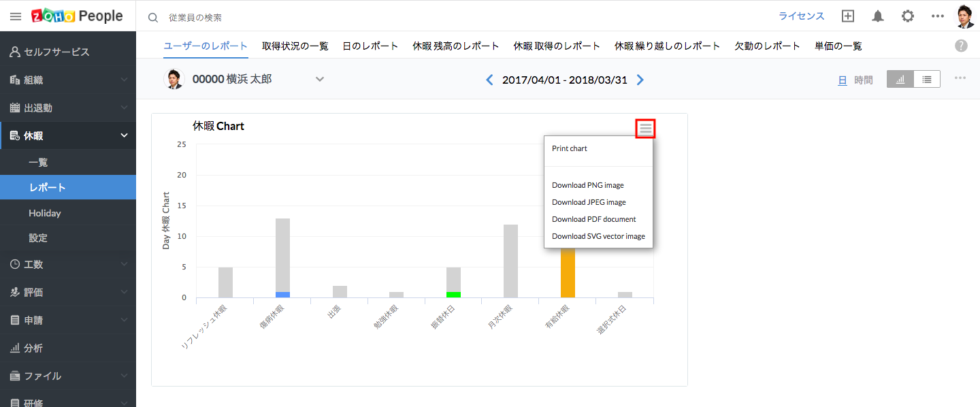Open the chart export menu icon
The image size is (980, 407).
645,128
